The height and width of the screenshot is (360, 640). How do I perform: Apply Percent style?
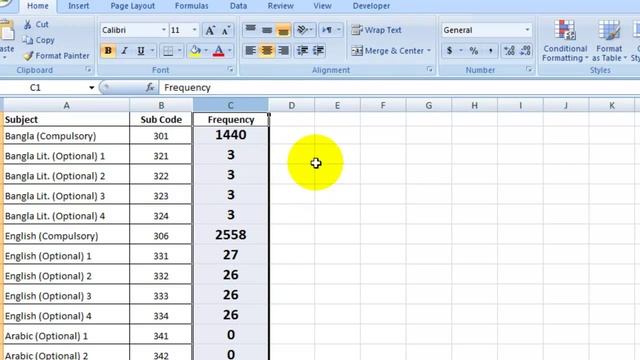(x=473, y=51)
